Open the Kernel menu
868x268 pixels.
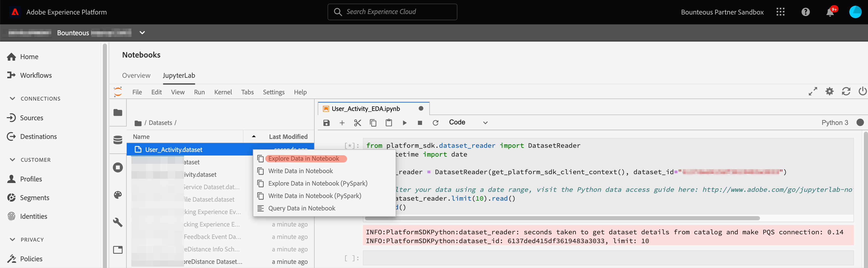223,92
